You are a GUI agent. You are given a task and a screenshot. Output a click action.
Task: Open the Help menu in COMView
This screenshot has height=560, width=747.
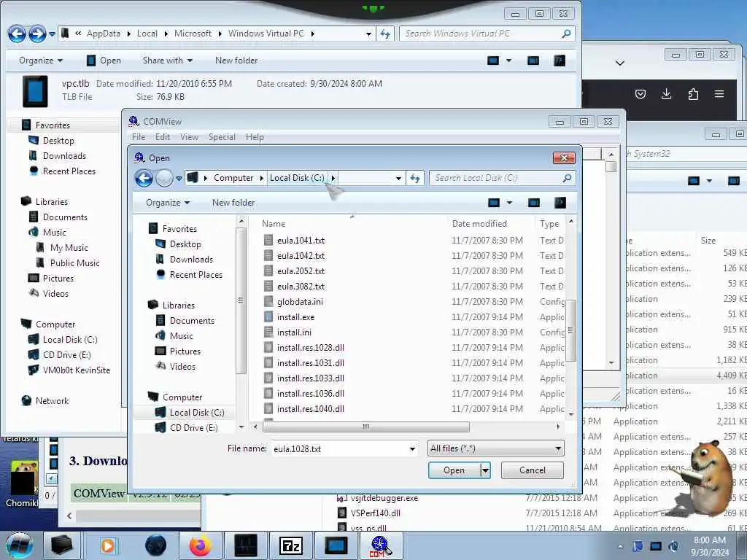tap(255, 137)
